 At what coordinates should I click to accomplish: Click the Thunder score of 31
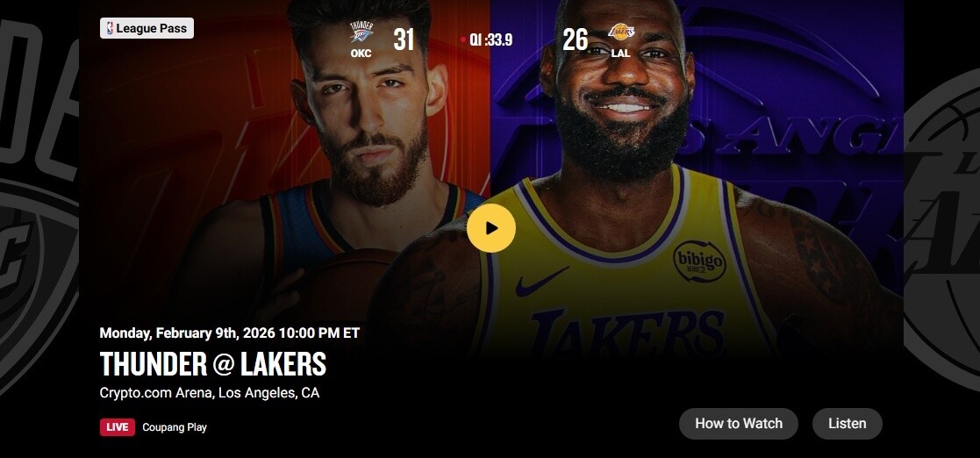404,40
